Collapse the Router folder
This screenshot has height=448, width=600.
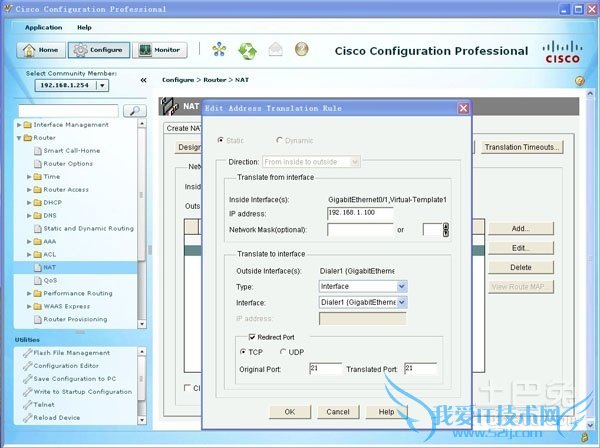click(x=19, y=138)
